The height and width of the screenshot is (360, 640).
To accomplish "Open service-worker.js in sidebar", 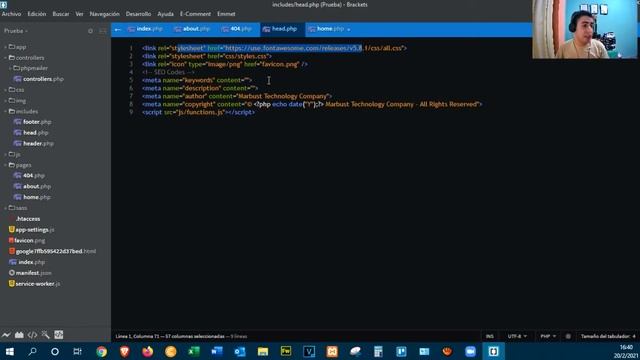I will coord(35,284).
